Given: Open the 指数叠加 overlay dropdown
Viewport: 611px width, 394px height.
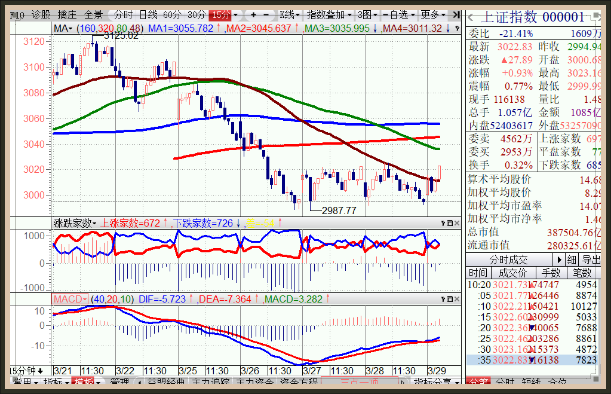Looking at the screenshot, I should click(329, 15).
